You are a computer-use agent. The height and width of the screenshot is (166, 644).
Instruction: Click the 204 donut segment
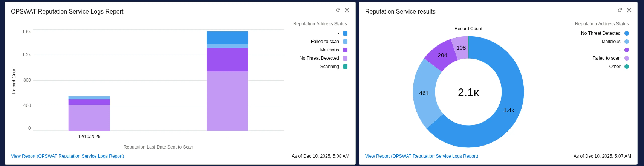443,55
